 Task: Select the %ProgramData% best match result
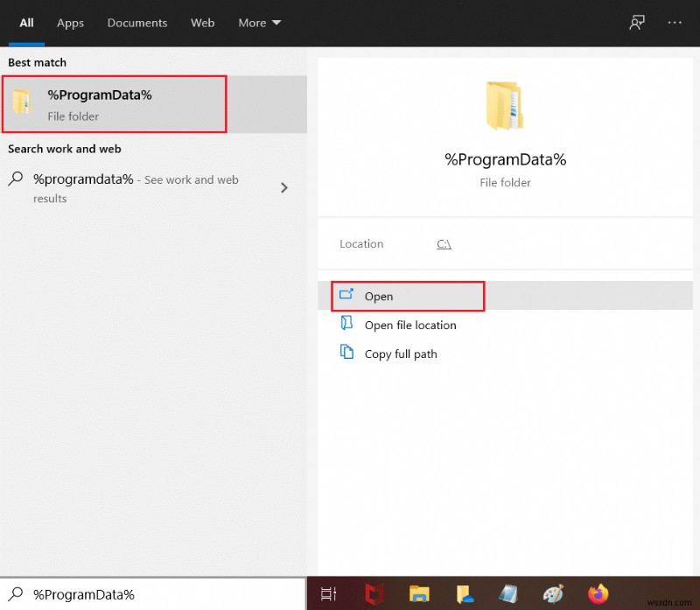114,103
